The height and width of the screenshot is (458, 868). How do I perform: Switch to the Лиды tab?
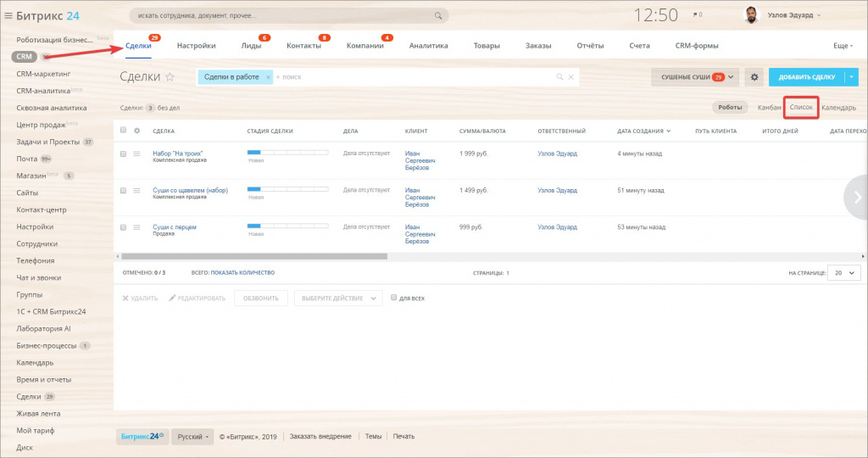251,46
